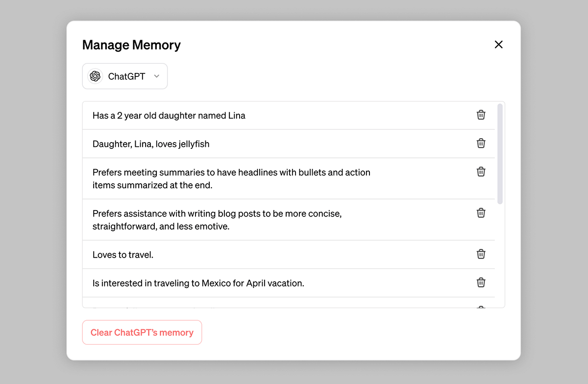Delete the memory about 2 year old daughter Lina

coord(481,115)
